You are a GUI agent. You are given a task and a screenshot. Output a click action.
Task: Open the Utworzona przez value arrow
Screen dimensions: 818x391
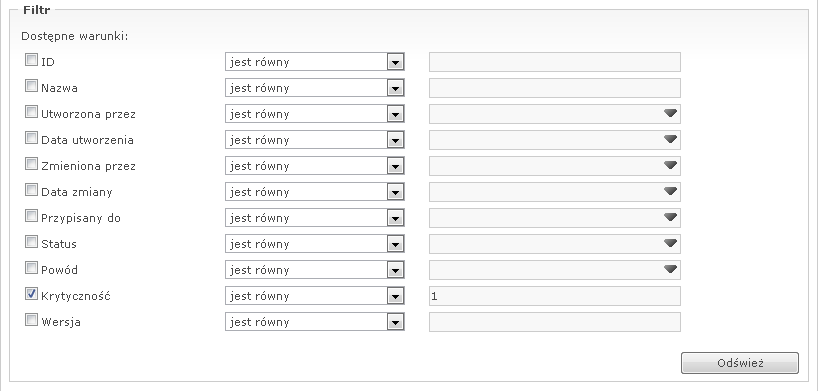click(670, 113)
